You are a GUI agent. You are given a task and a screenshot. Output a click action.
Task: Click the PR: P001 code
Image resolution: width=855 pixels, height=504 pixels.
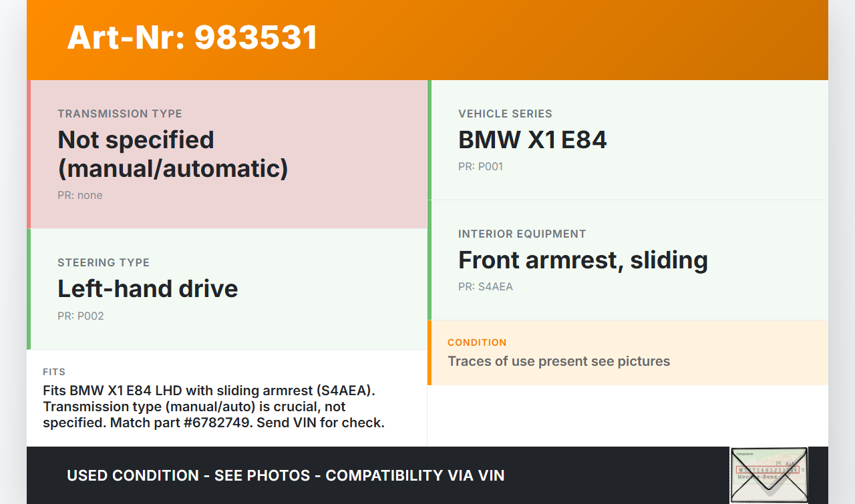point(480,167)
